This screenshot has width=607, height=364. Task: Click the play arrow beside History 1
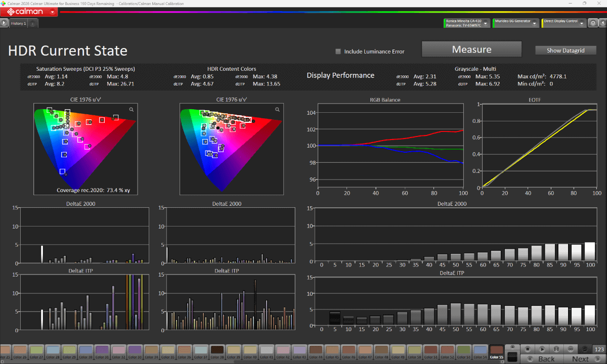4,23
